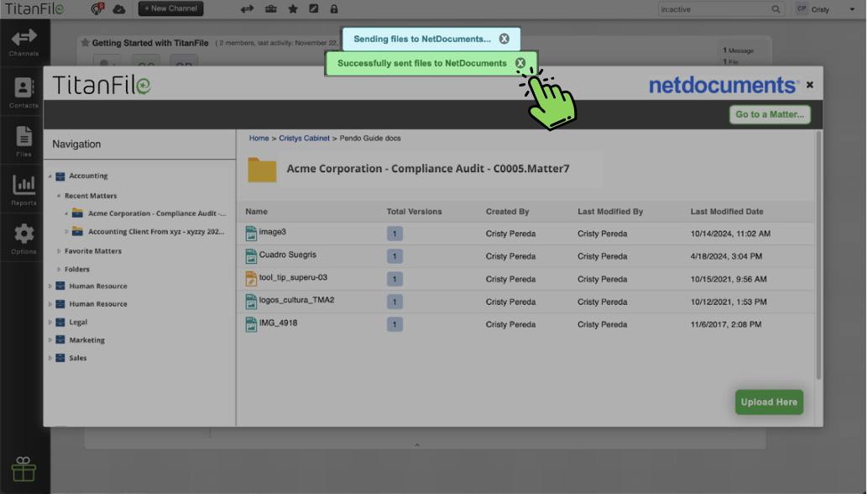Click the briefcase icon in top bar
This screenshot has width=868, height=494.
click(270, 9)
